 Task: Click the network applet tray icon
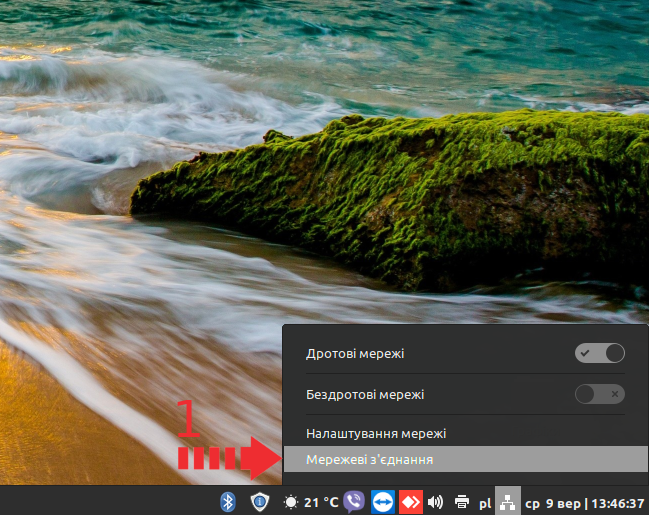[507, 501]
